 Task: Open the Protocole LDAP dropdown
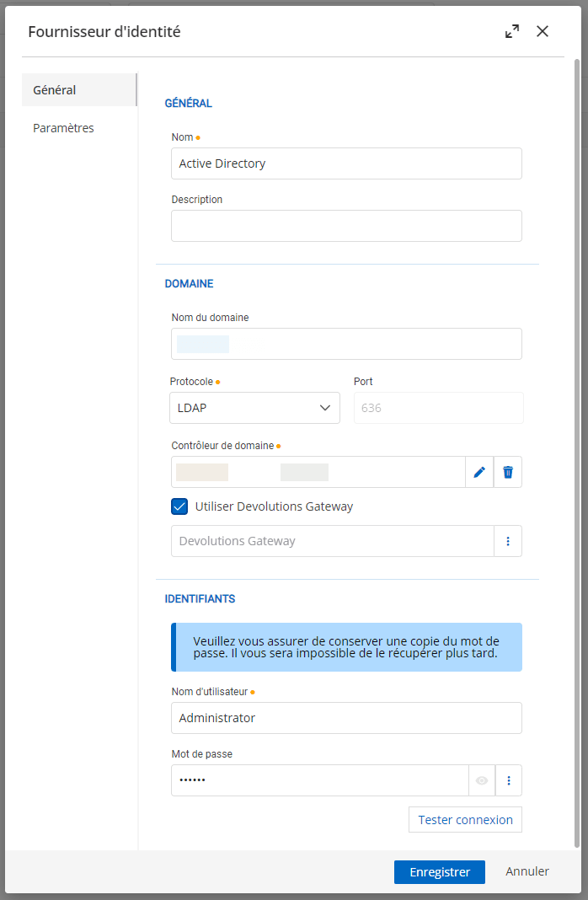click(x=254, y=408)
